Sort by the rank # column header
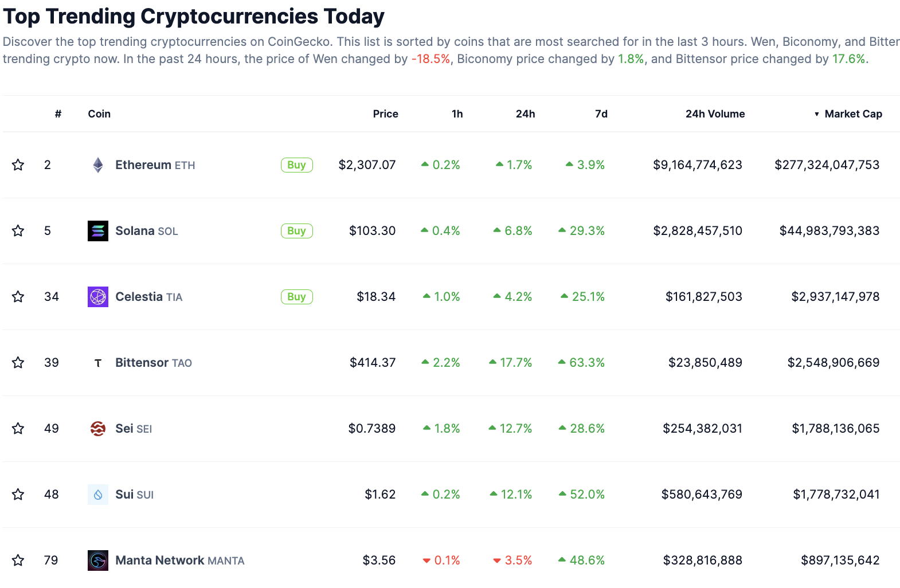Viewport: 900px width, 588px height. tap(58, 114)
